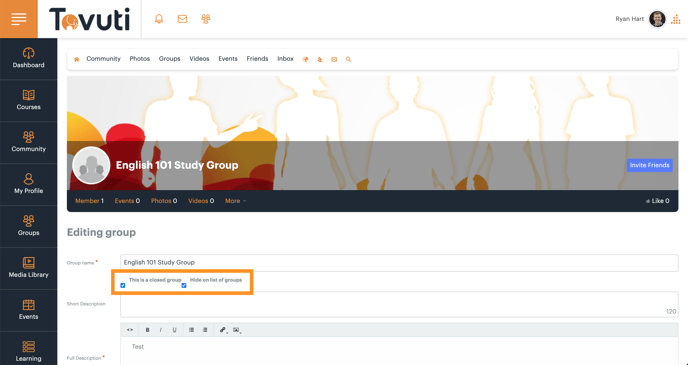Uncheck 'Hide on list of groups' checkbox

[184, 286]
